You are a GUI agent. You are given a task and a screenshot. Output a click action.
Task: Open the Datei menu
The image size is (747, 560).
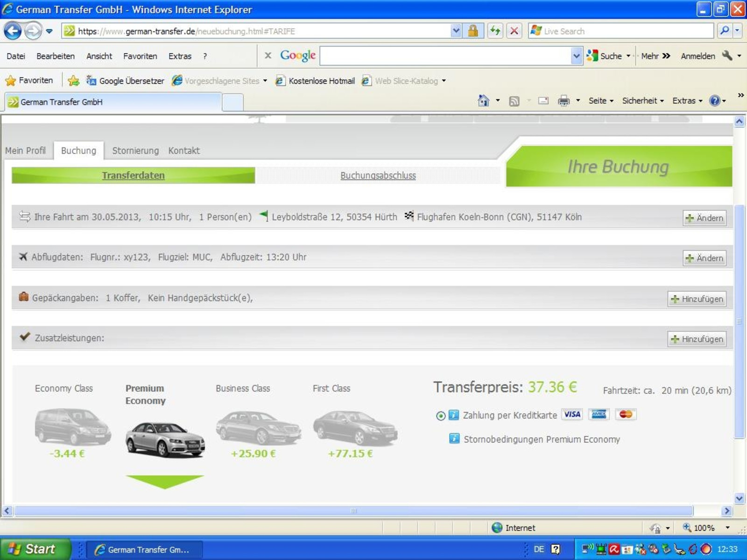(16, 56)
